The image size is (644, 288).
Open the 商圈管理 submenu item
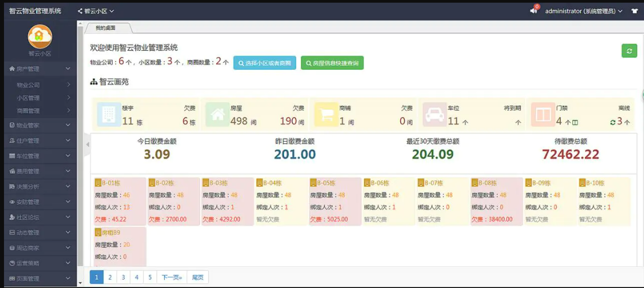click(x=40, y=111)
